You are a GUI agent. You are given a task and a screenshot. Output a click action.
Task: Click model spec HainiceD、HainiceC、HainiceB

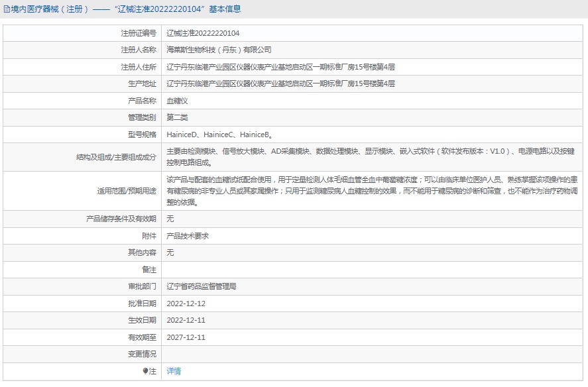pyautogui.click(x=219, y=135)
